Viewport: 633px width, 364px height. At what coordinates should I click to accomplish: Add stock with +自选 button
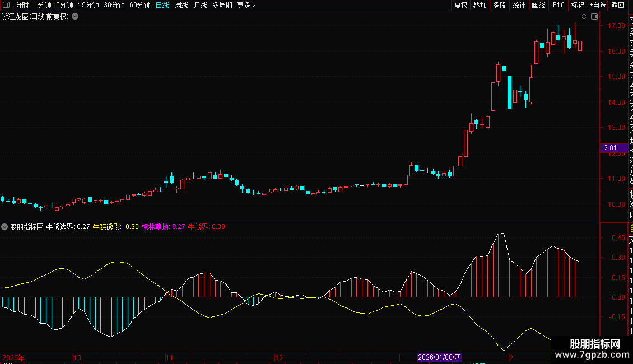coord(598,5)
